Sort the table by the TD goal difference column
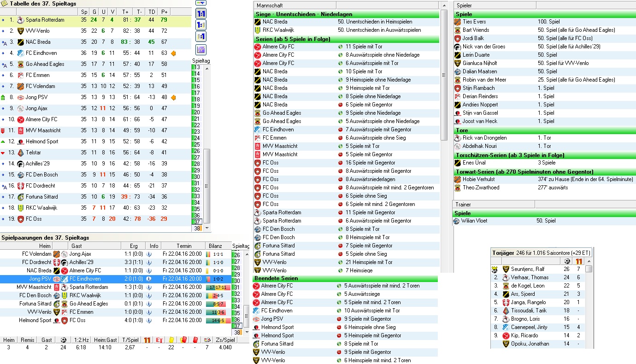Screen dimensions: 636x364 (x=151, y=12)
